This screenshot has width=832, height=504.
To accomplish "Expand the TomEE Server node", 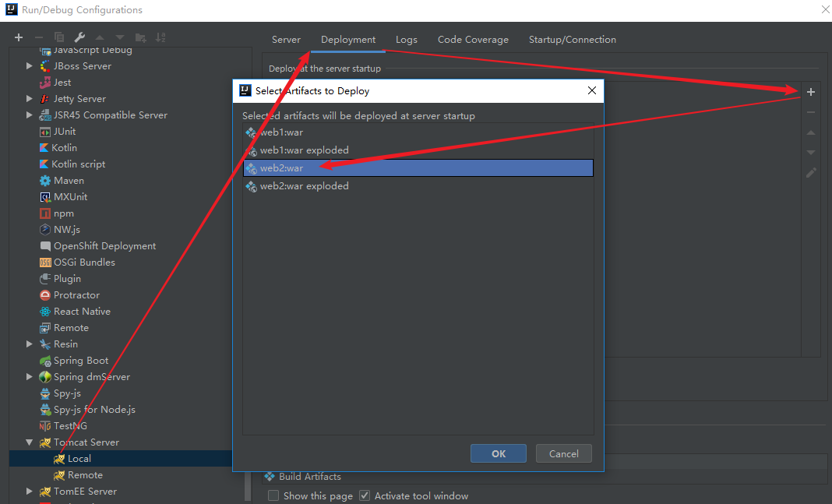I will [29, 492].
